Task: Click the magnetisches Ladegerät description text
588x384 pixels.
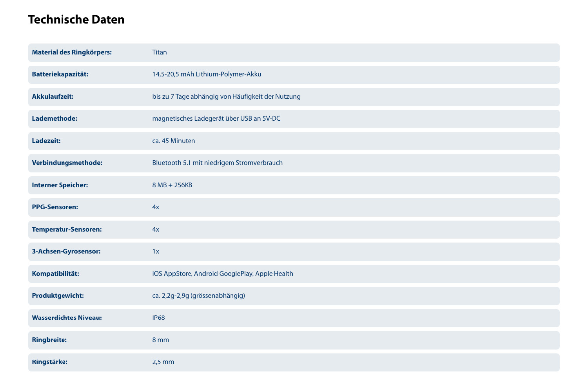Action: coord(216,119)
